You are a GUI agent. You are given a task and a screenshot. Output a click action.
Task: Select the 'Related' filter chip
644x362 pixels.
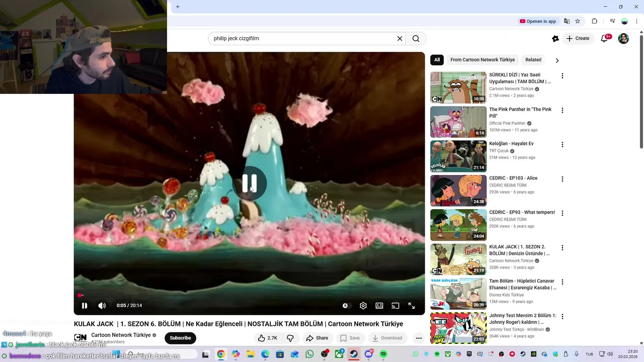(x=533, y=60)
